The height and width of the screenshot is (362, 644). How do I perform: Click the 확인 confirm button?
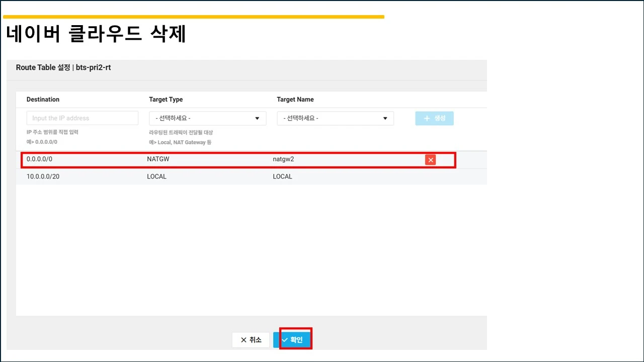(292, 340)
